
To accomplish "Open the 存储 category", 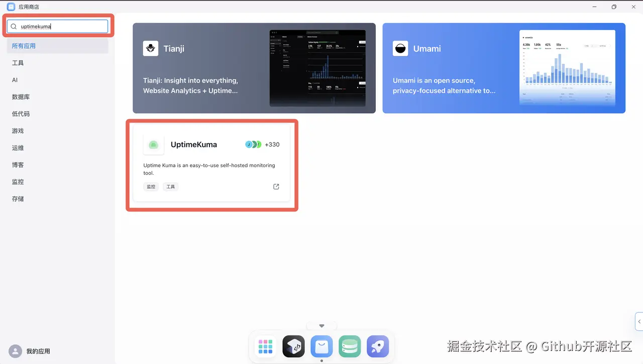I will pyautogui.click(x=58, y=199).
